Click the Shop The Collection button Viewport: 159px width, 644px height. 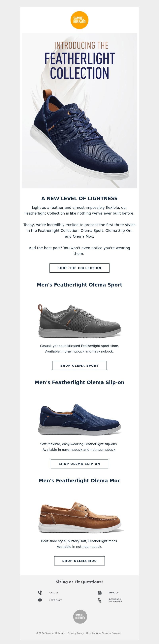[79, 268]
